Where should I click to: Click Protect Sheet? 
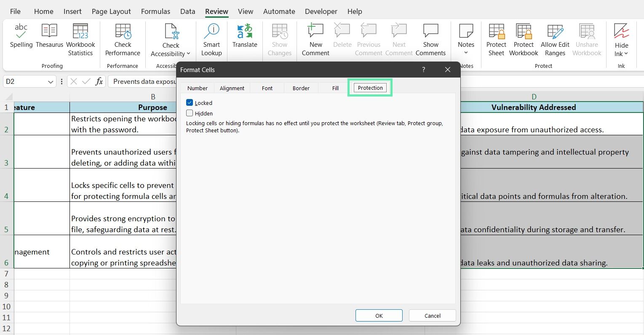point(496,40)
